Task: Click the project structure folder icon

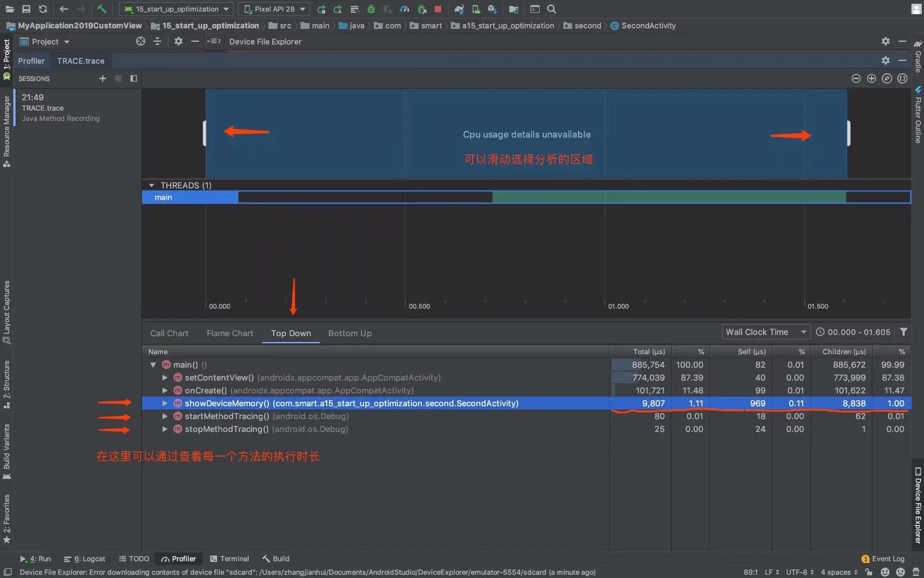Action: (x=514, y=9)
